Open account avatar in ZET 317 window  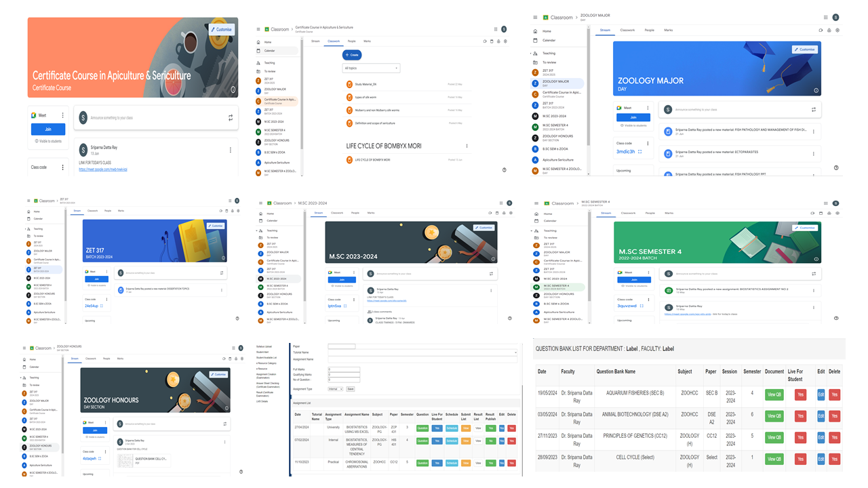[x=237, y=201]
